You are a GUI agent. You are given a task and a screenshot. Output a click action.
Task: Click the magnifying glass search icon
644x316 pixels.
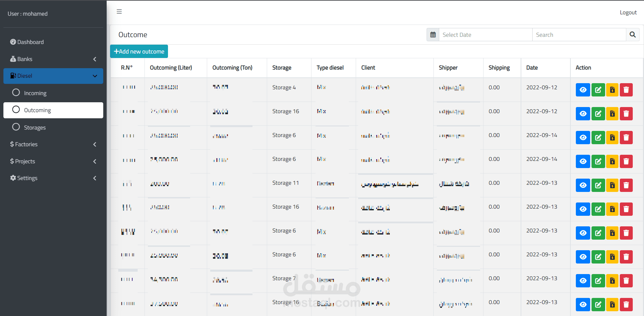point(632,35)
